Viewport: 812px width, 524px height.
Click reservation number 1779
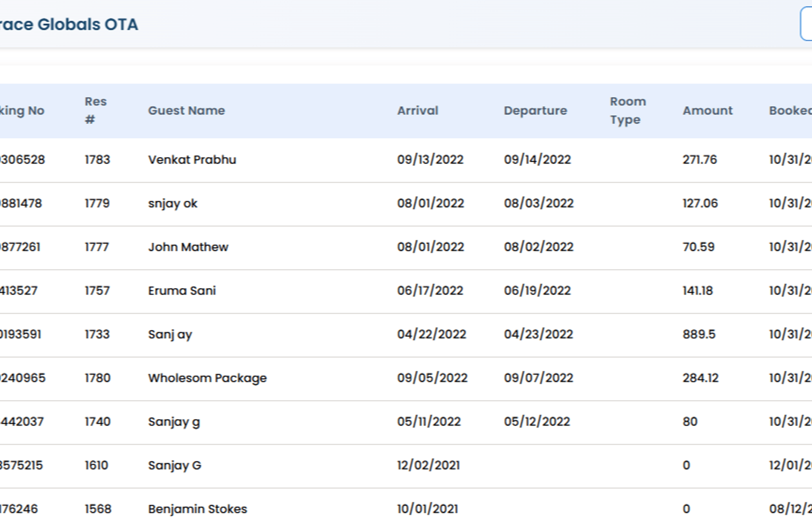97,203
